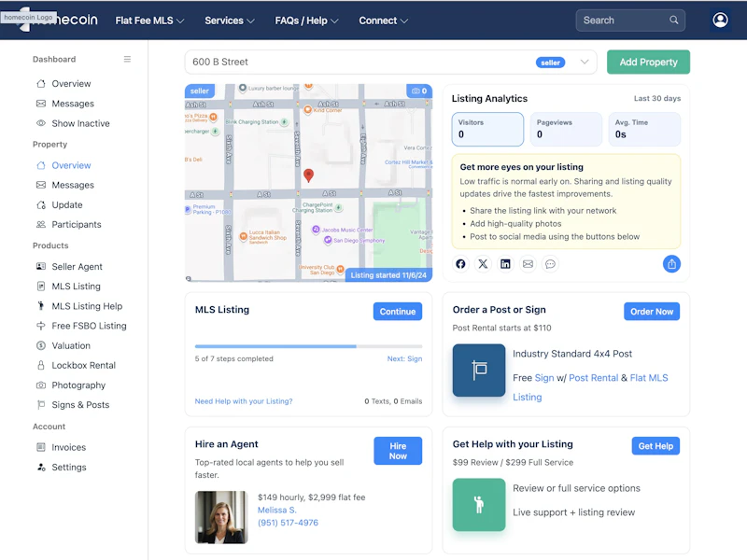Click the Add Property button
Image resolution: width=747 pixels, height=560 pixels.
point(648,62)
